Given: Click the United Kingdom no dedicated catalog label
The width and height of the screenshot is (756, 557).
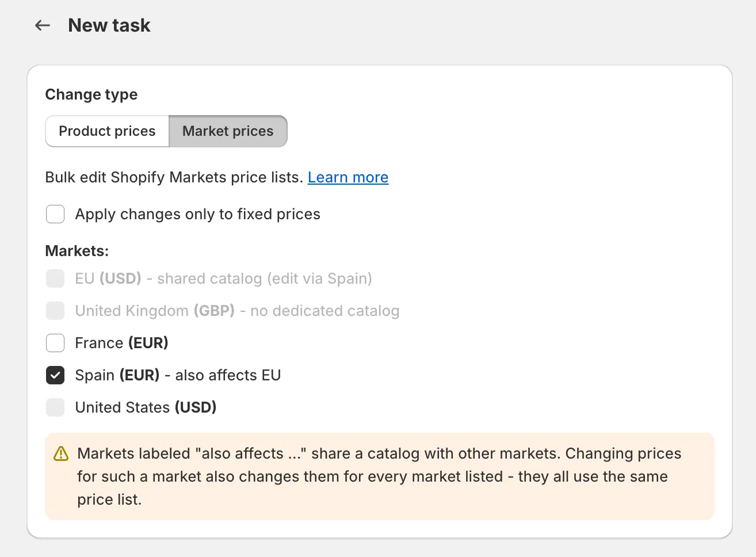Looking at the screenshot, I should click(x=238, y=311).
